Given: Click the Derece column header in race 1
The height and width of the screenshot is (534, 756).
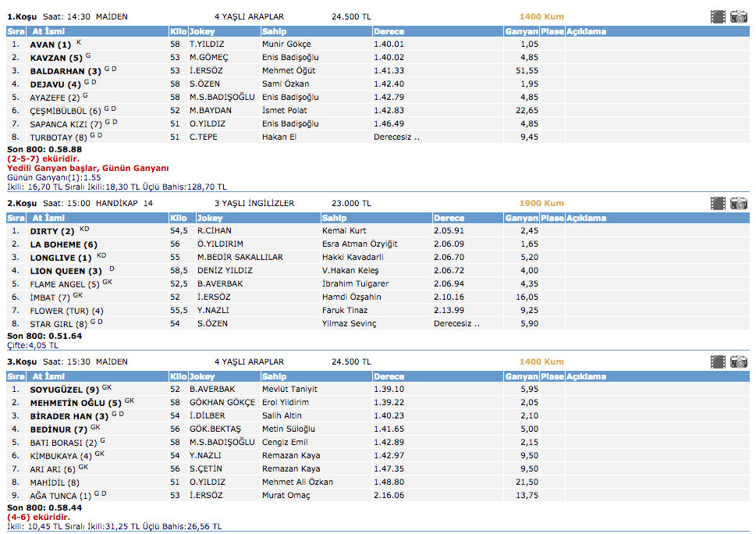Looking at the screenshot, I should [389, 32].
